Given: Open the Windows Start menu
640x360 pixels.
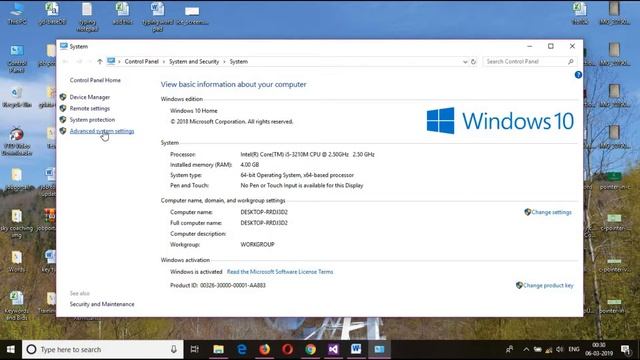Looking at the screenshot, I should click(x=11, y=349).
